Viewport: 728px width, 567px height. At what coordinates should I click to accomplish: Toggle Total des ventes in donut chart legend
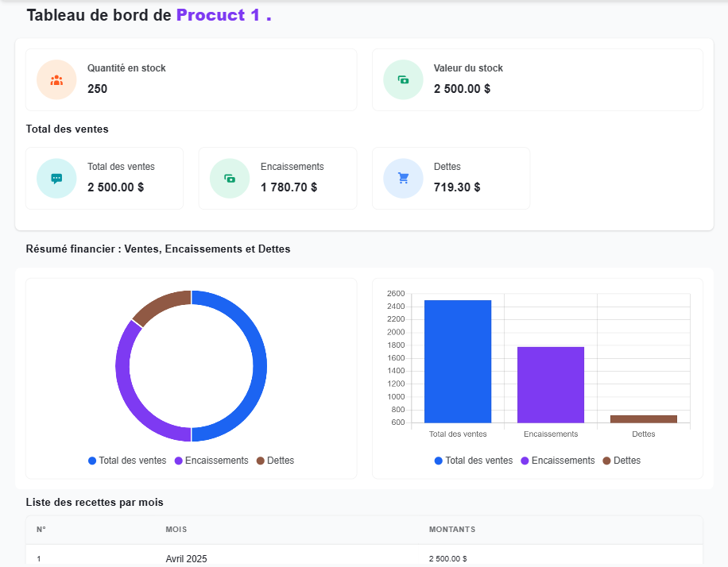pos(127,461)
